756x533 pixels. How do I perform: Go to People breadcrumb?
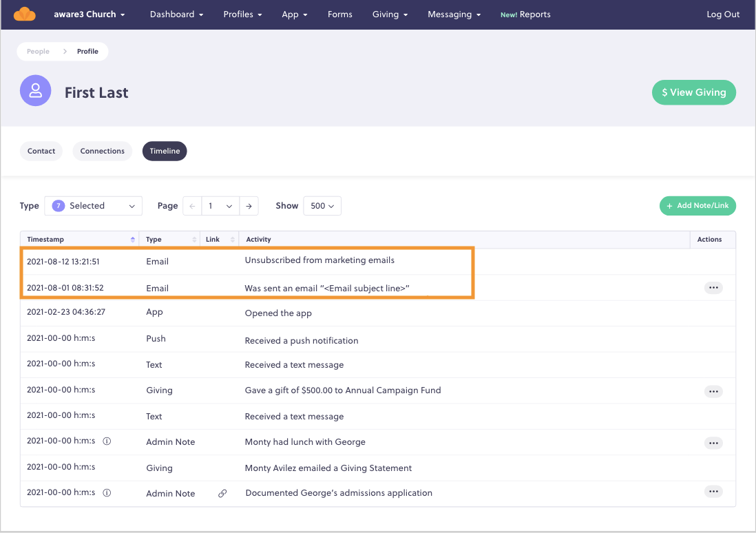tap(38, 52)
